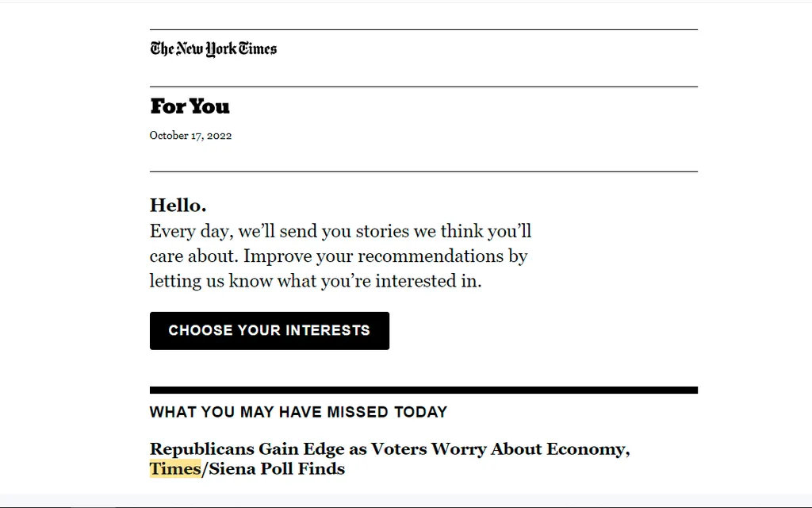The image size is (812, 508).
Task: Click the thick black section divider bar
Action: [x=423, y=390]
